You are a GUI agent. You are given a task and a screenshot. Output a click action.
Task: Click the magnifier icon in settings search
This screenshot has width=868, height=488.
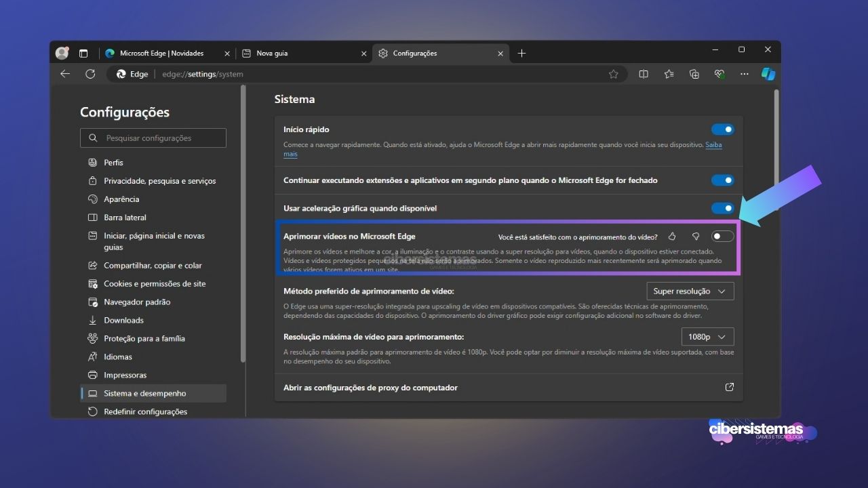[x=93, y=138]
